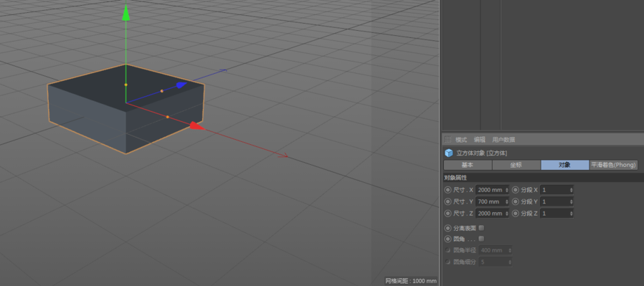This screenshot has width=644, height=286.
Task: Toggle keyframe circle for 分段 Z
Action: (x=516, y=214)
